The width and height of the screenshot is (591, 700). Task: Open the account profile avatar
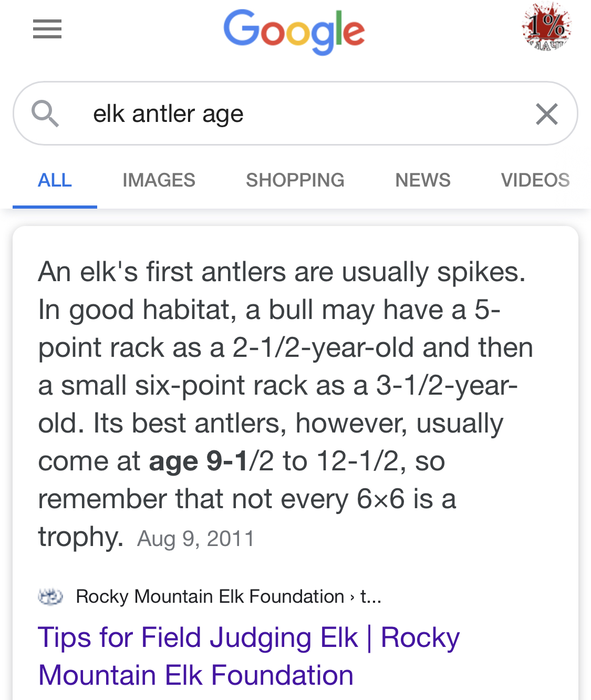(x=546, y=26)
